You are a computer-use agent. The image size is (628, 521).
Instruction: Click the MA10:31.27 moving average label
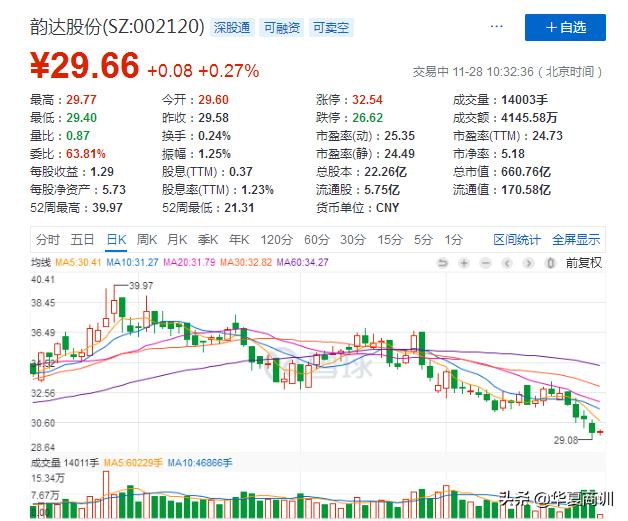click(x=132, y=262)
